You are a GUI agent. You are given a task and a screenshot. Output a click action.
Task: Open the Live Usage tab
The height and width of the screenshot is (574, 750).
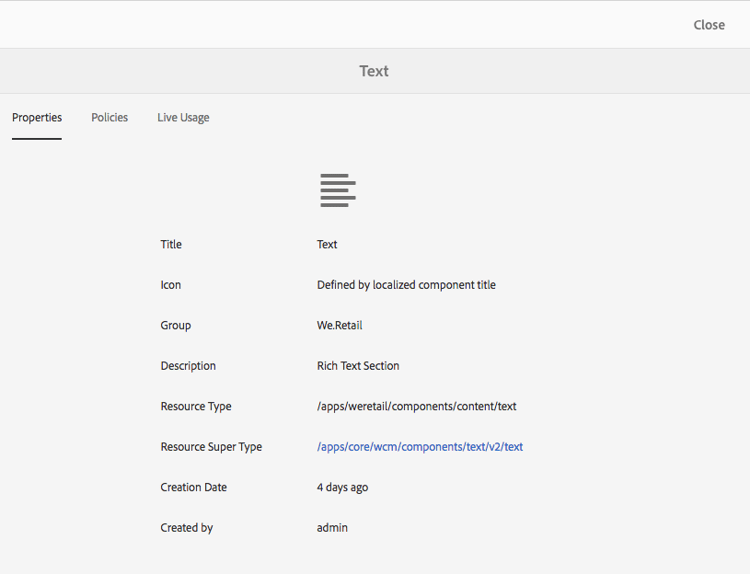[183, 118]
